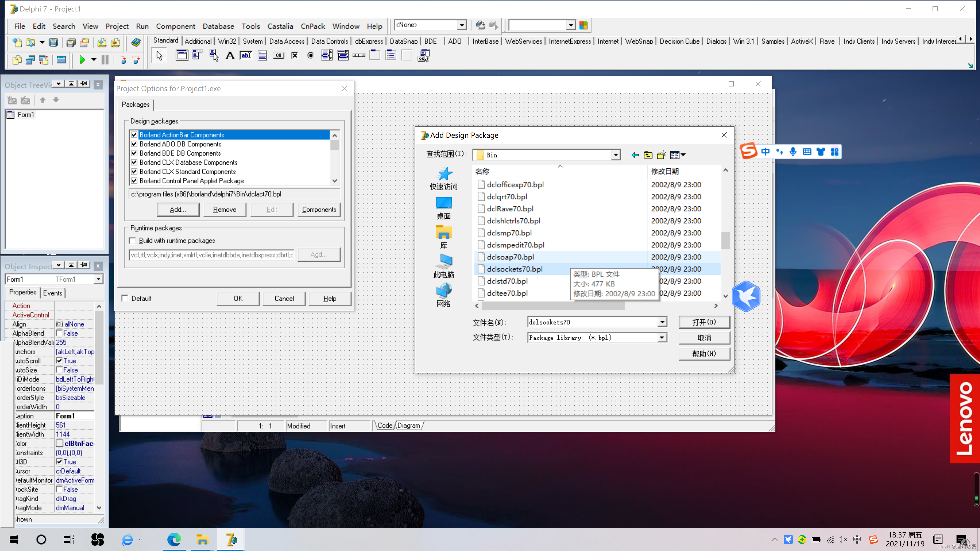Image resolution: width=980 pixels, height=551 pixels.
Task: Select the Label component icon
Action: point(230,56)
